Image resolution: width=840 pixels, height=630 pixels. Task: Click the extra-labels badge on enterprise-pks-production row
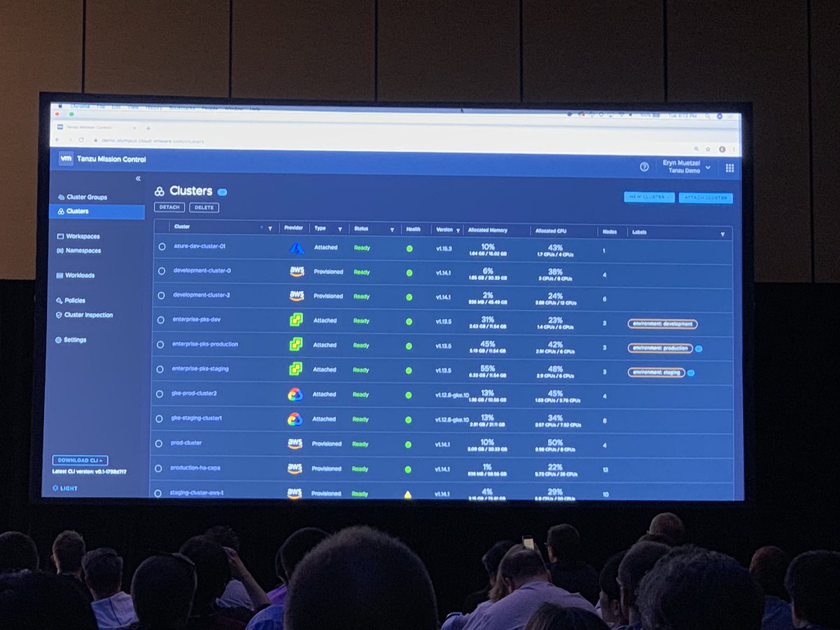point(699,348)
